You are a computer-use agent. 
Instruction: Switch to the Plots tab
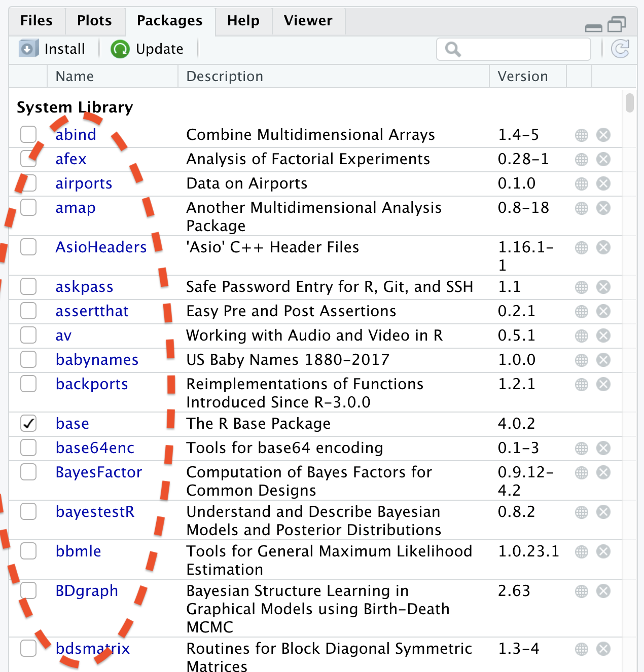click(x=94, y=21)
